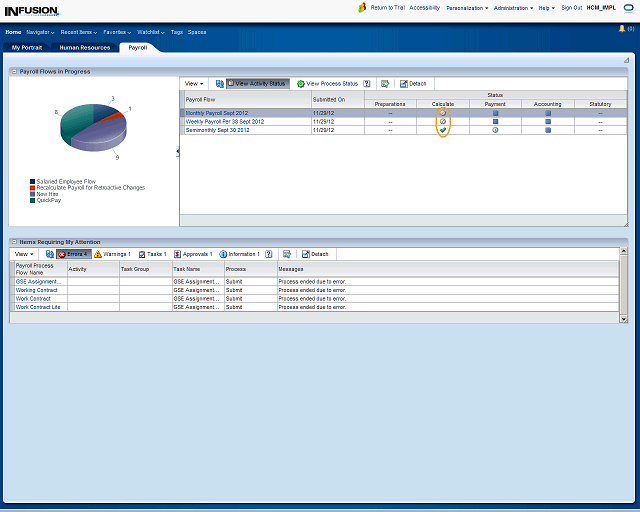Click the Sign Out link
The width and height of the screenshot is (640, 512).
571,7
